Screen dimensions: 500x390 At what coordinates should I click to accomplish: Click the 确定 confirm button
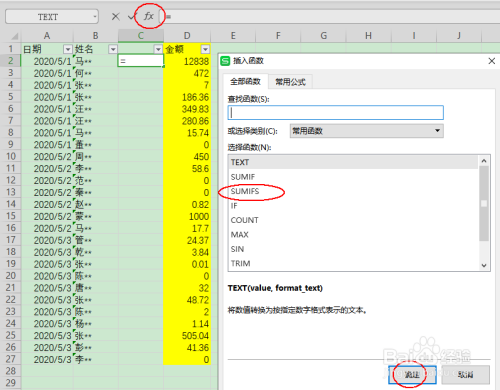pyautogui.click(x=412, y=375)
